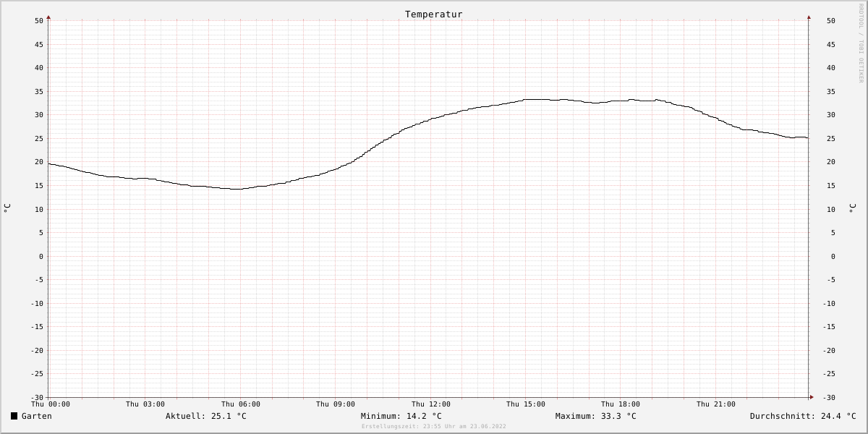This screenshot has width=868, height=434.
Task: Click the '25' tick label on left y-axis
Action: point(39,138)
